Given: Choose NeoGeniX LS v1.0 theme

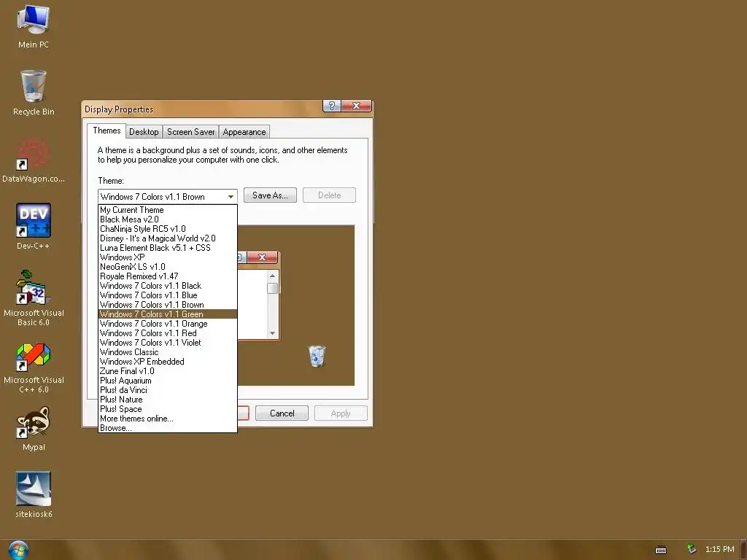Looking at the screenshot, I should [168, 267].
